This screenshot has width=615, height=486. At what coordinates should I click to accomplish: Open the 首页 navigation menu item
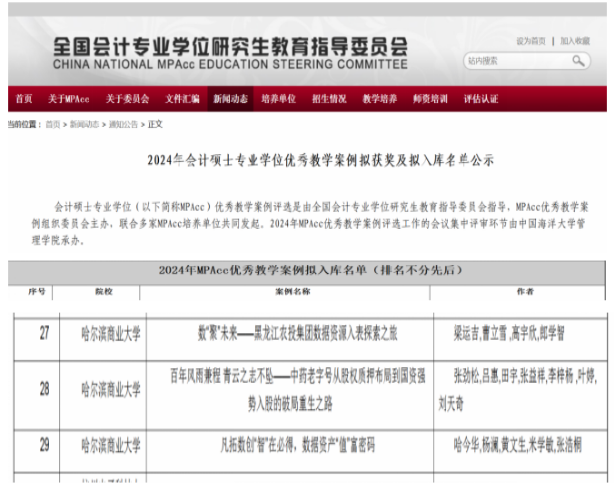[23, 99]
